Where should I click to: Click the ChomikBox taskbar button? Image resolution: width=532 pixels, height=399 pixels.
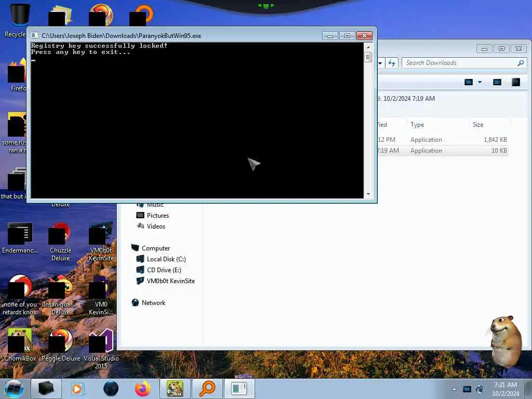point(175,389)
